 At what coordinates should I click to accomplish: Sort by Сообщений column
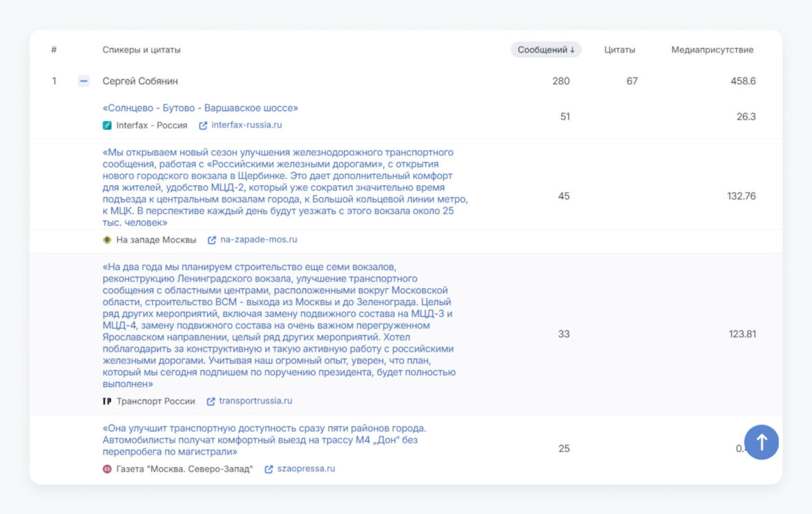click(545, 50)
